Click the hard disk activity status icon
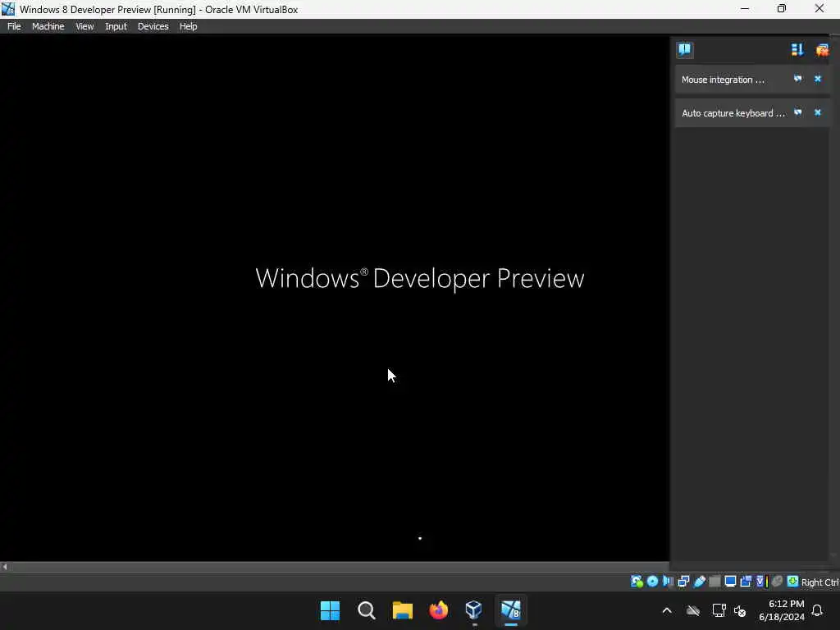This screenshot has width=840, height=630. pyautogui.click(x=637, y=582)
